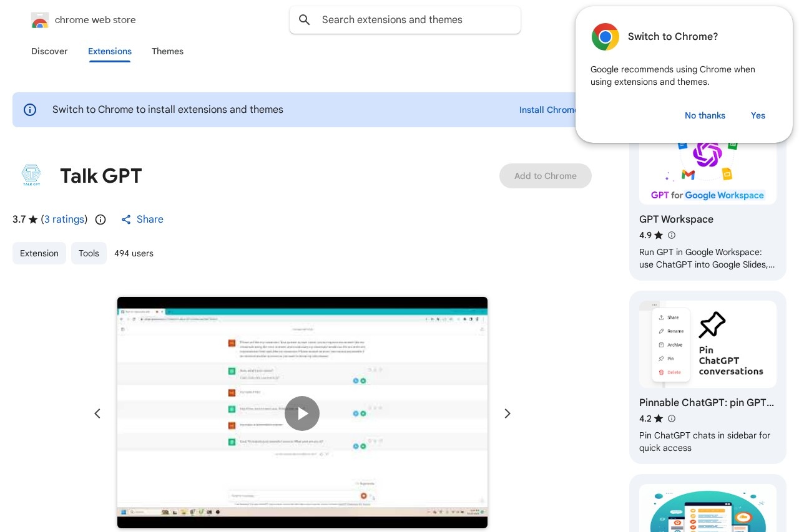The image size is (799, 532).
Task: Click Yes in the Switch to Chrome popup
Action: point(758,115)
